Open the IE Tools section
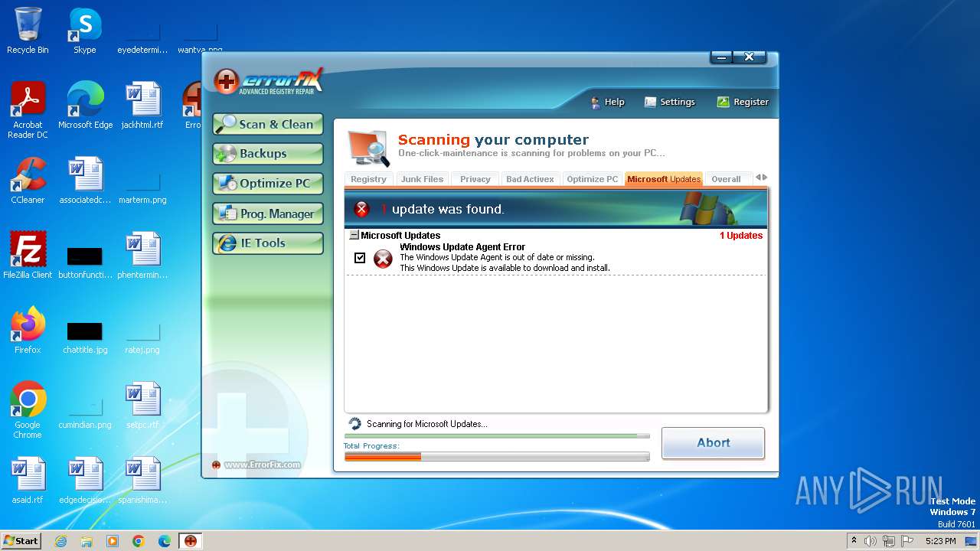980x551 pixels. pos(268,243)
